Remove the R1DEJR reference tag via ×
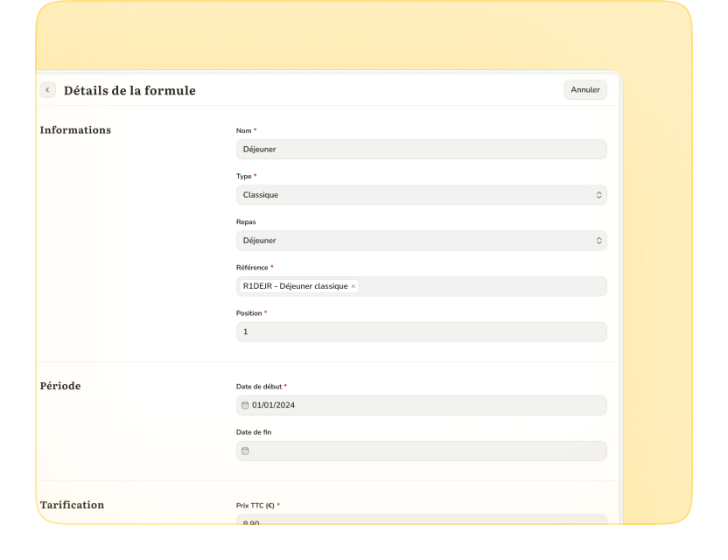The width and height of the screenshot is (728, 560). (x=353, y=286)
